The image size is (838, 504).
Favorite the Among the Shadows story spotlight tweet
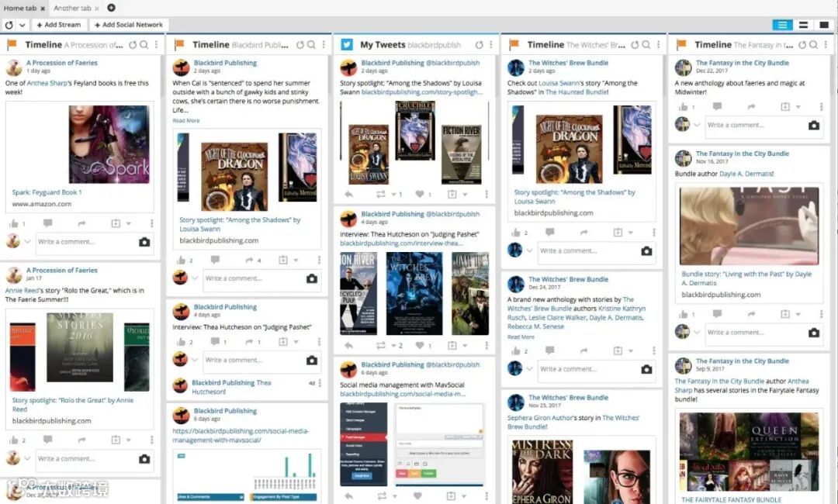420,195
